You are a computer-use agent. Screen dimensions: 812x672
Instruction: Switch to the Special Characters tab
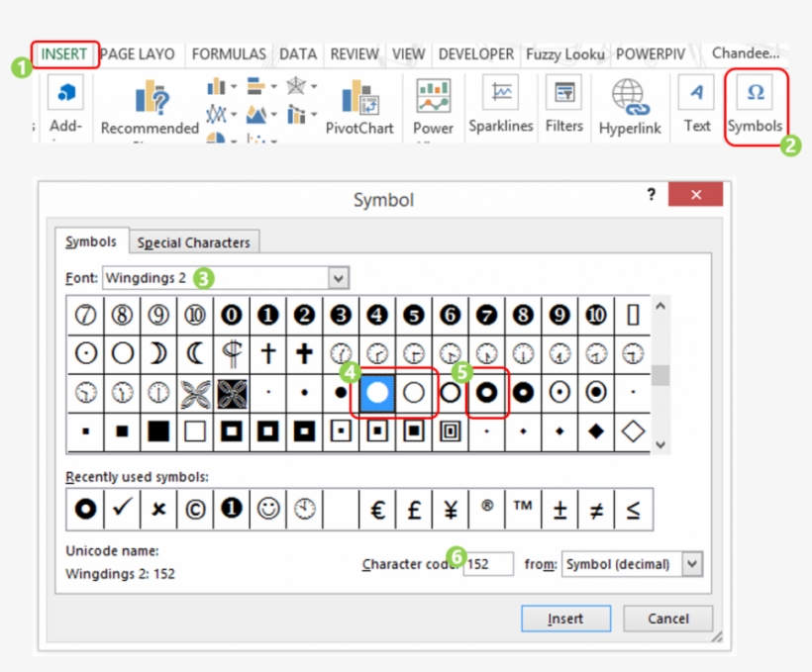click(x=194, y=241)
